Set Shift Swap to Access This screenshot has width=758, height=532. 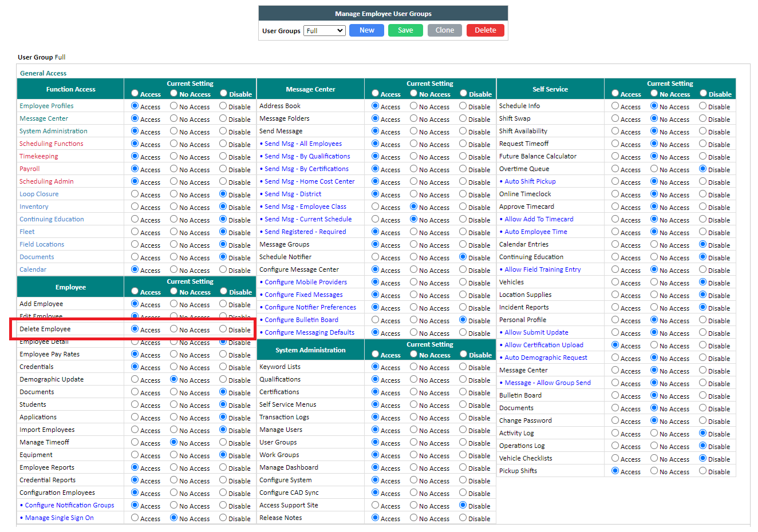[x=614, y=118]
